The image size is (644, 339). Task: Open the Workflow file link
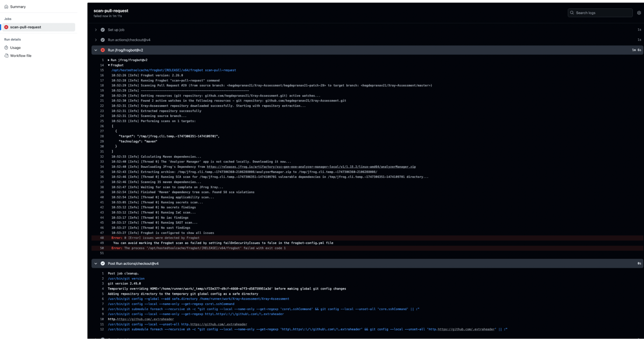point(21,56)
